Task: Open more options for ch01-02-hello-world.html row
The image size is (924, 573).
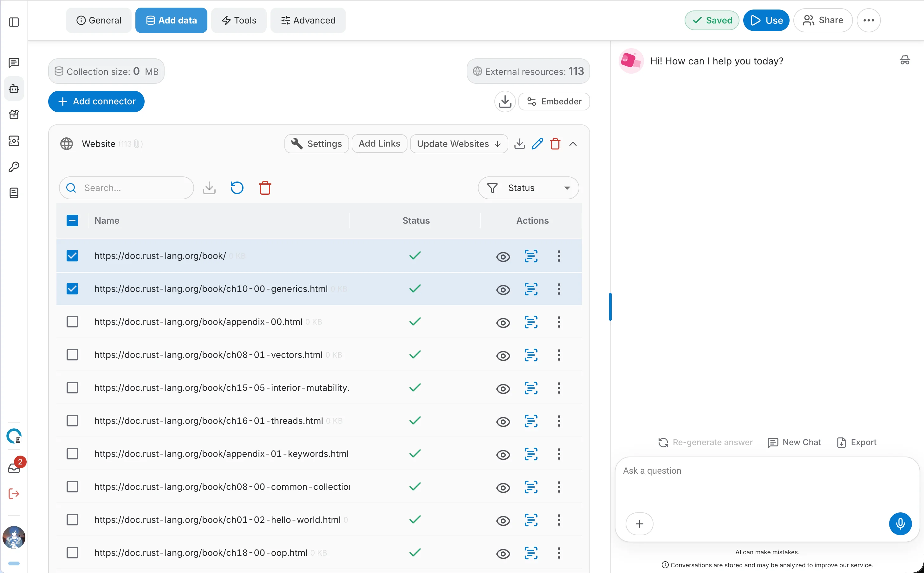Action: pos(559,520)
